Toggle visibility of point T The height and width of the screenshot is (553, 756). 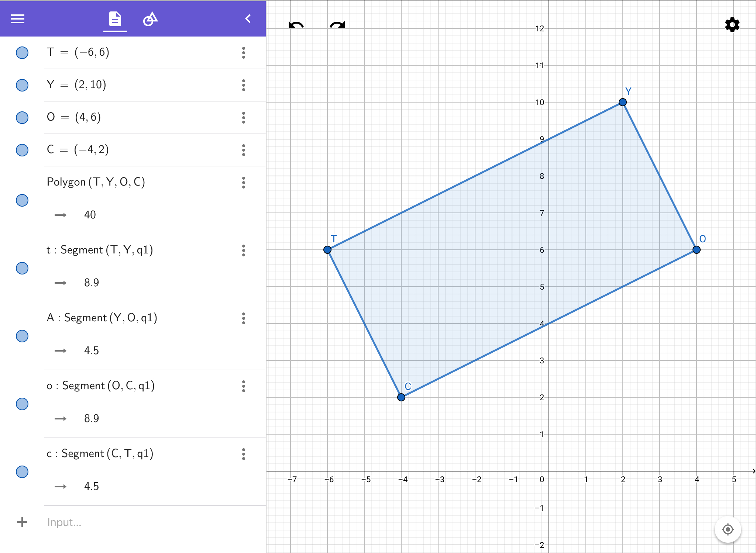(x=22, y=53)
